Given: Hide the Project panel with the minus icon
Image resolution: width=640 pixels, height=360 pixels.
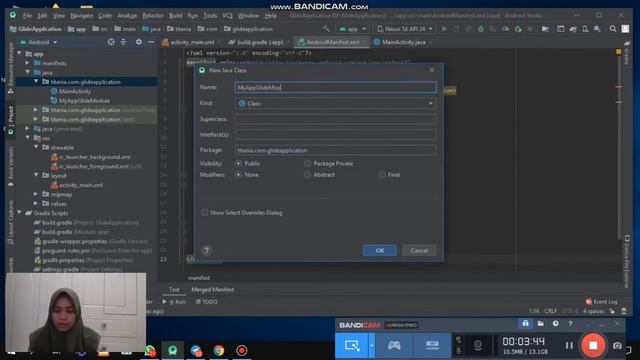Looking at the screenshot, I should point(151,42).
